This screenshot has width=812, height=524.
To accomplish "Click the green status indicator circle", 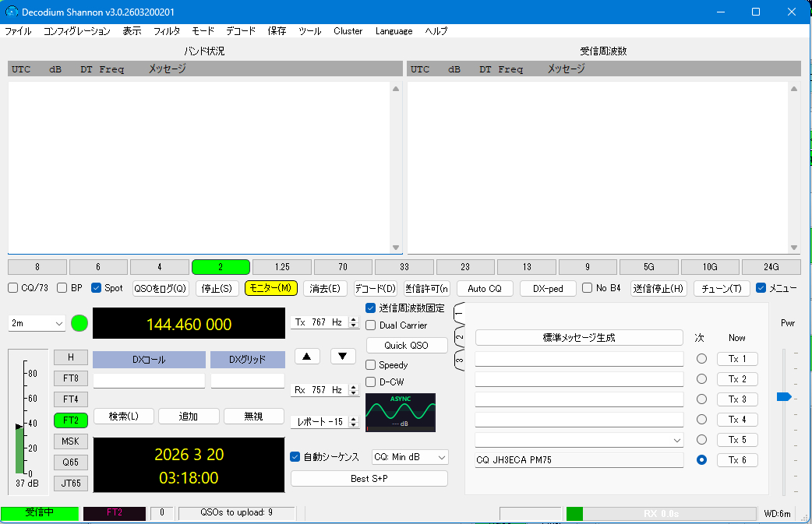I will [x=79, y=323].
